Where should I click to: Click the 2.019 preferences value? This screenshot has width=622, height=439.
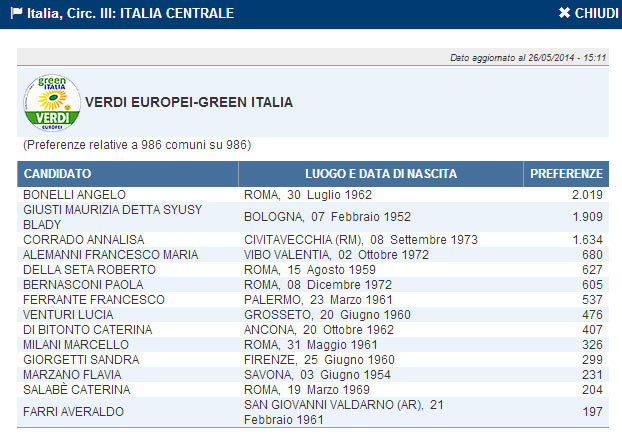pos(587,194)
